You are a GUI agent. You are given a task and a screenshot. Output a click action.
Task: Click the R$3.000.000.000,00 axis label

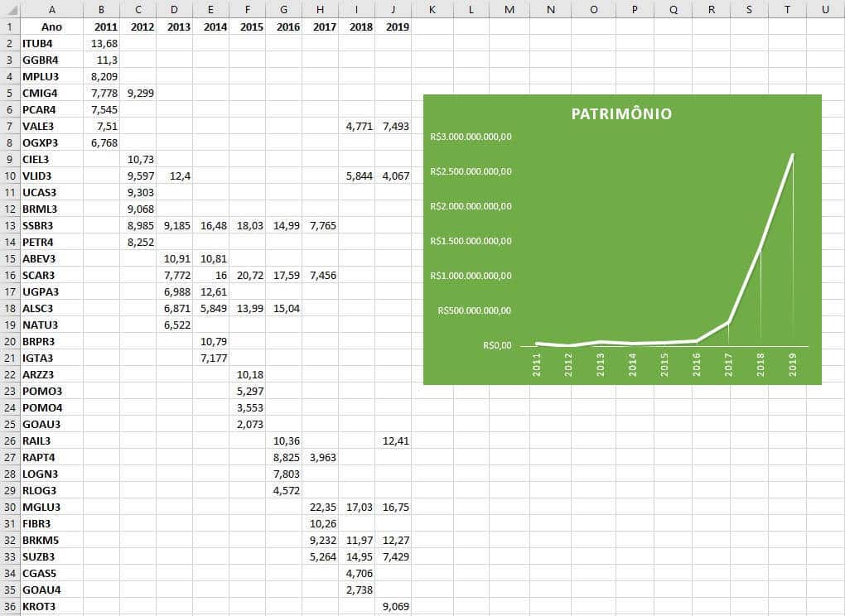pyautogui.click(x=471, y=137)
